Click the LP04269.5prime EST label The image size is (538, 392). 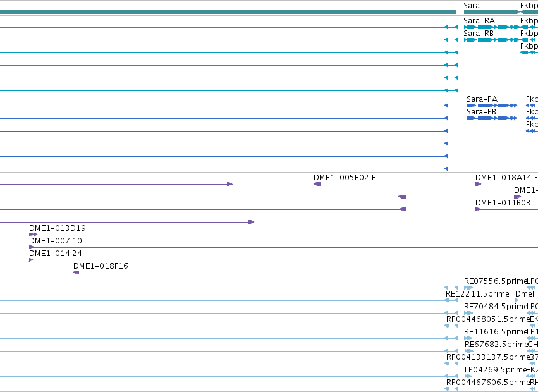[x=495, y=370]
